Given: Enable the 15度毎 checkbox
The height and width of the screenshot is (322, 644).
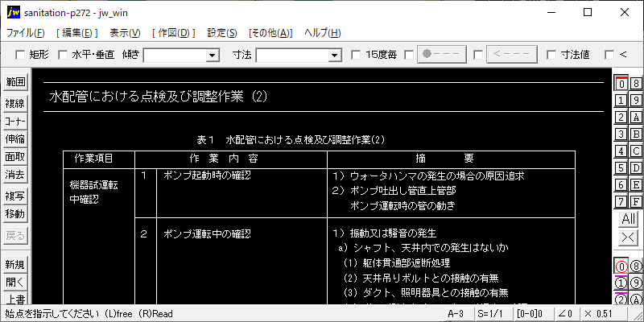Looking at the screenshot, I should [356, 55].
